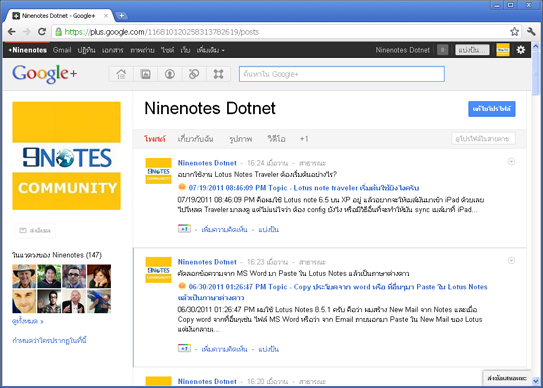The image size is (543, 388).
Task: Switch to the Photos profile tab
Action: click(240, 139)
